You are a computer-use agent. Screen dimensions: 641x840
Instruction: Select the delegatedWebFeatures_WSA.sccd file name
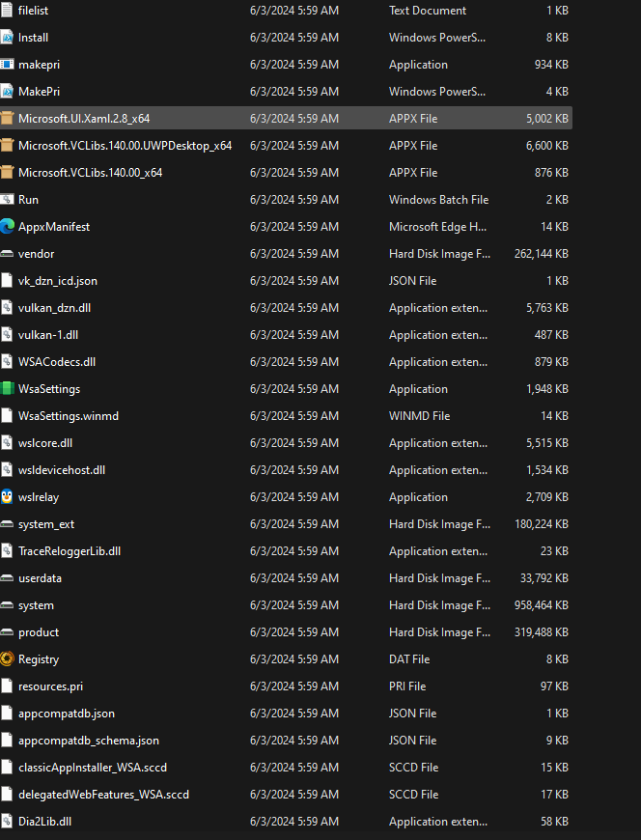[104, 795]
